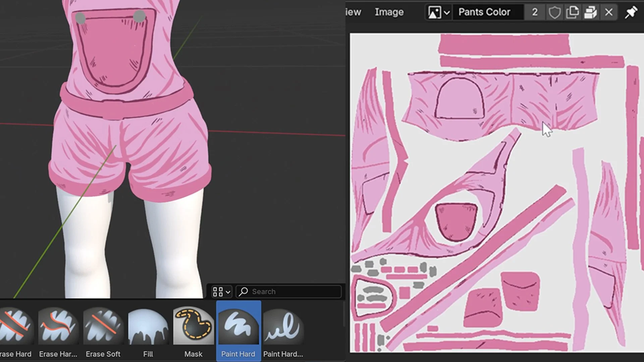Screen dimensions: 644x362
Task: Open the Image menu
Action: [x=389, y=12]
